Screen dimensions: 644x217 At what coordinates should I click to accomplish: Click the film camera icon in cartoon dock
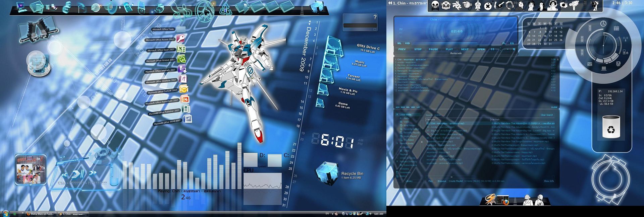(x=574, y=5)
